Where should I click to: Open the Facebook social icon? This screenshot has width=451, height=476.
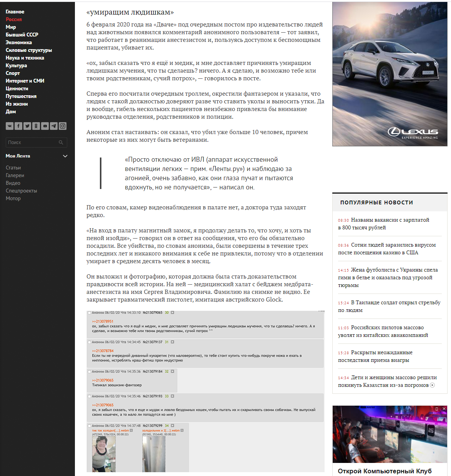18,126
